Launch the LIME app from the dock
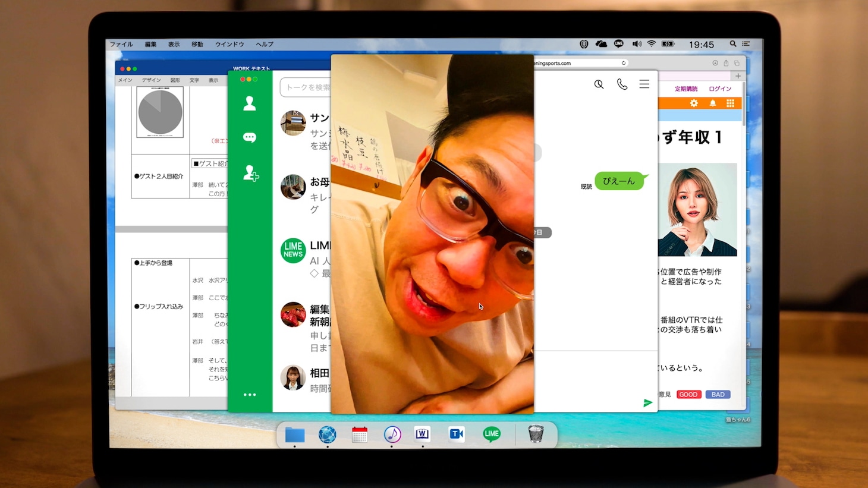 click(x=491, y=435)
